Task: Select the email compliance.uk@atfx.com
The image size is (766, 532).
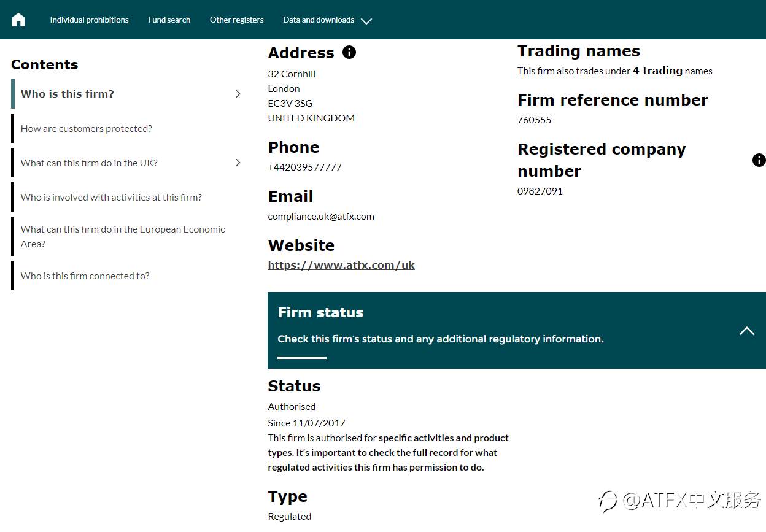Action: pos(321,216)
